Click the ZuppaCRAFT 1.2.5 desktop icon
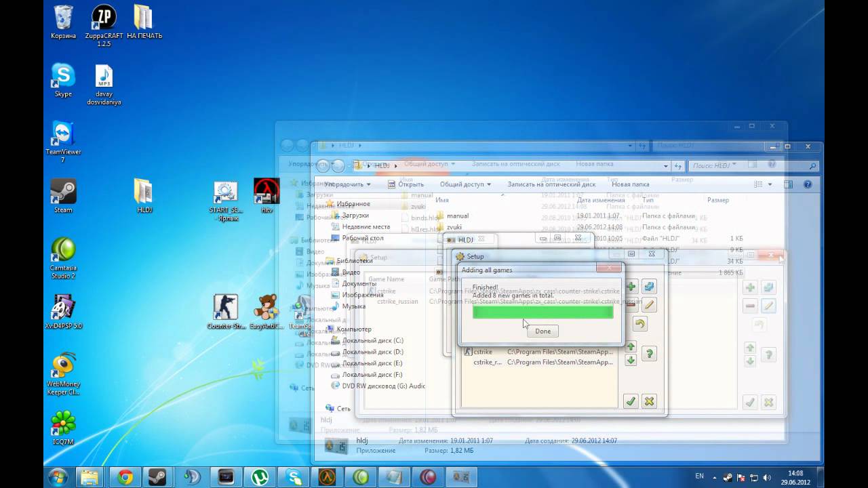 coord(103,26)
